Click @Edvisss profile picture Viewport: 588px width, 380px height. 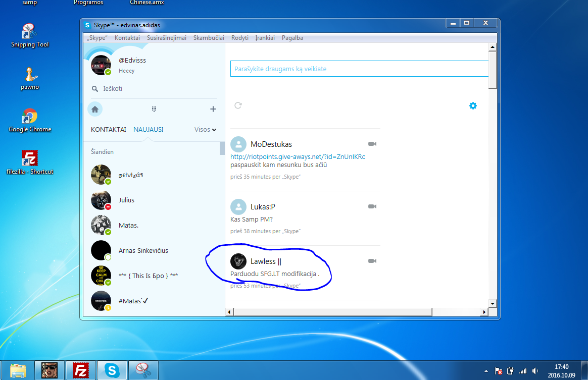pos(101,65)
